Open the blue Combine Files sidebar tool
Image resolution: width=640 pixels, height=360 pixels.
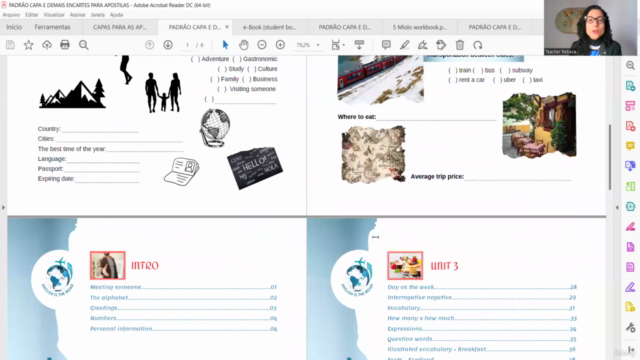coord(630,166)
